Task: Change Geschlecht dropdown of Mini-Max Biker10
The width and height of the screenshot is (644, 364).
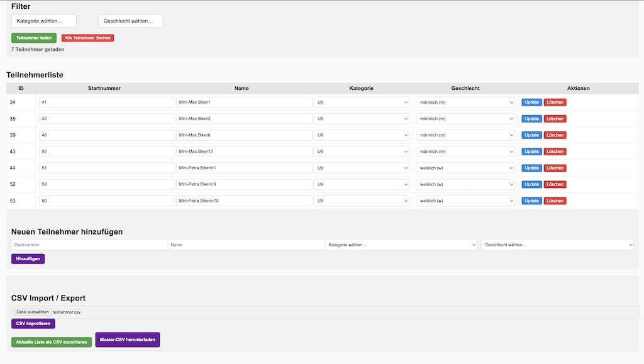Action: pos(465,152)
